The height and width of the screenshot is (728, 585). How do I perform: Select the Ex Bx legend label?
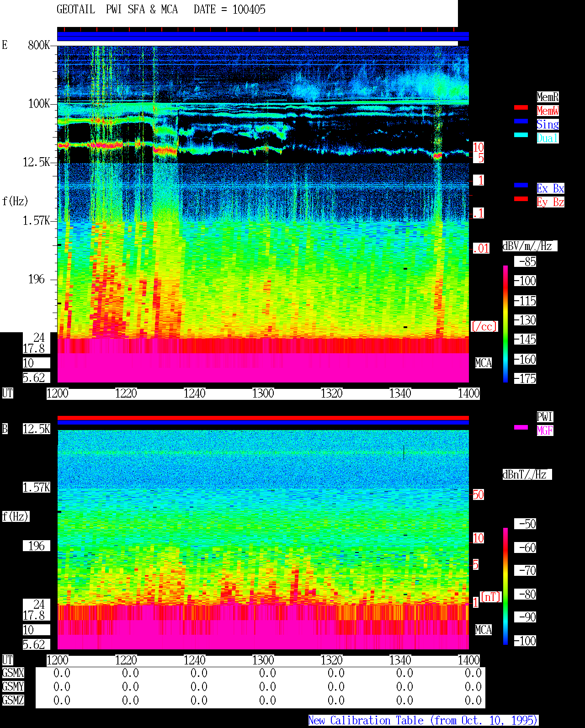click(x=550, y=188)
